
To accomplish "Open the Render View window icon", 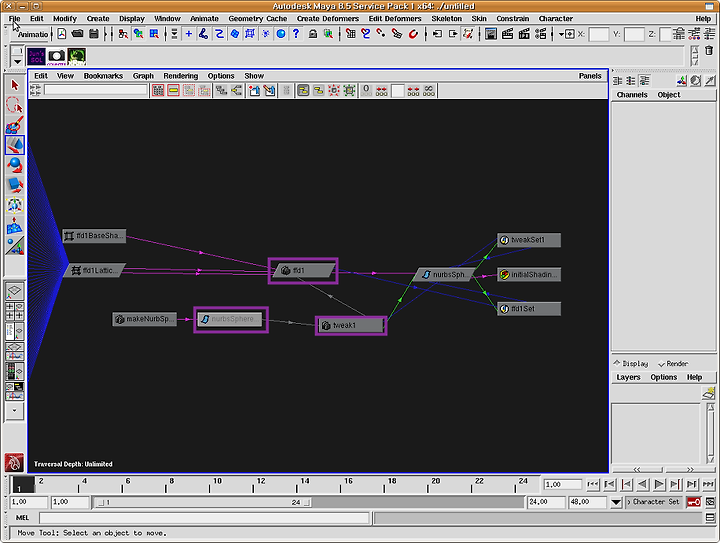I will (491, 34).
